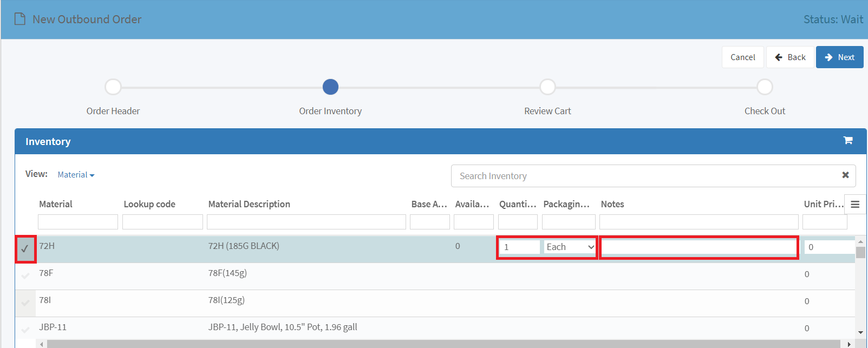Click the grid scroll-down arrow
The image size is (868, 348).
point(860,332)
